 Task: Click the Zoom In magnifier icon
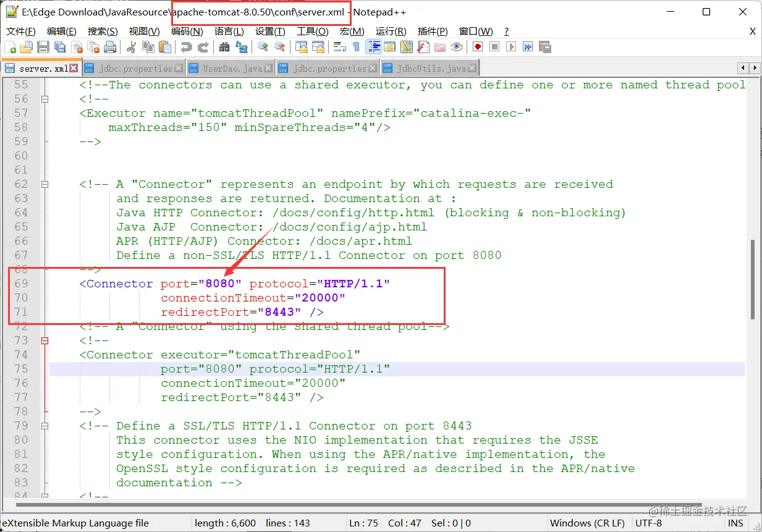pos(263,47)
